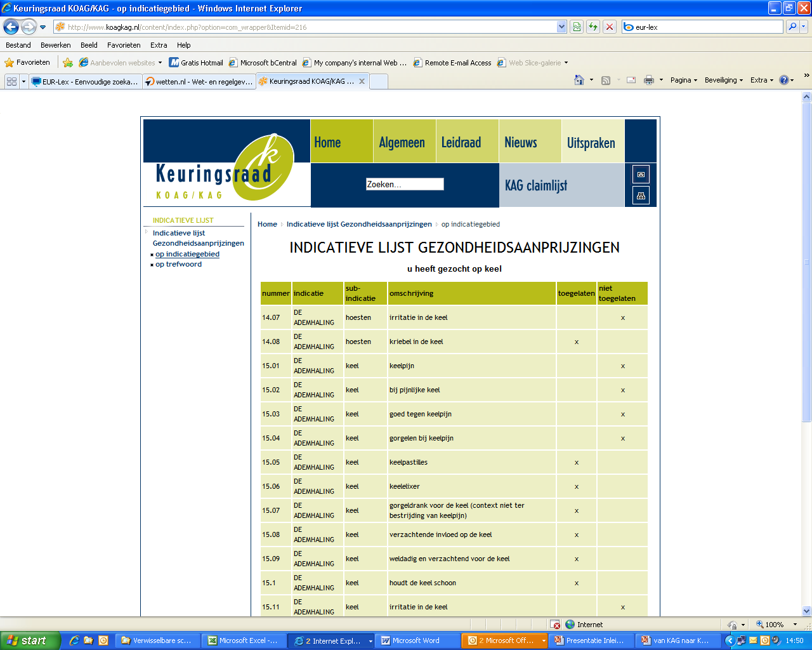Image resolution: width=812 pixels, height=650 pixels.
Task: Stop loading with the red X icon
Action: click(x=610, y=27)
